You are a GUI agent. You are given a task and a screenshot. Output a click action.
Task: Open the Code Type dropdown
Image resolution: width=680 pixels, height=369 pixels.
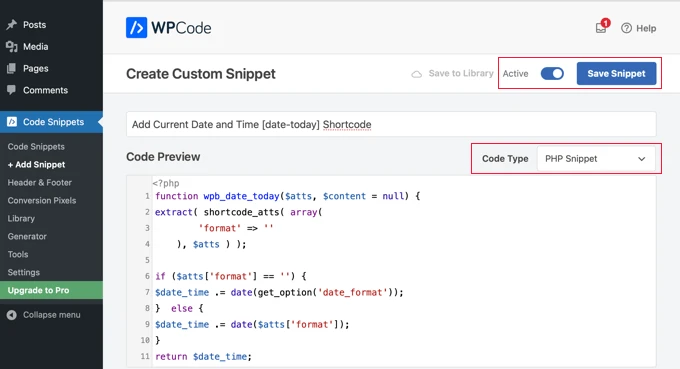(596, 159)
